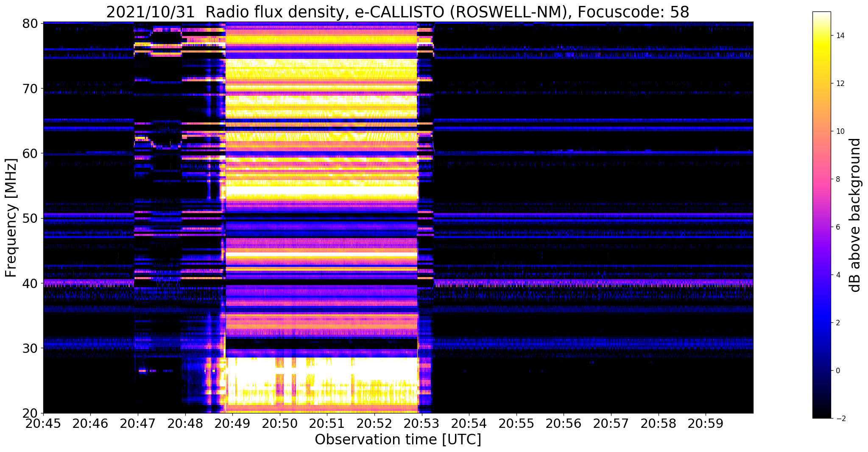Image resolution: width=868 pixels, height=452 pixels.
Task: Click the 20:48 time tick label
Action: point(185,423)
